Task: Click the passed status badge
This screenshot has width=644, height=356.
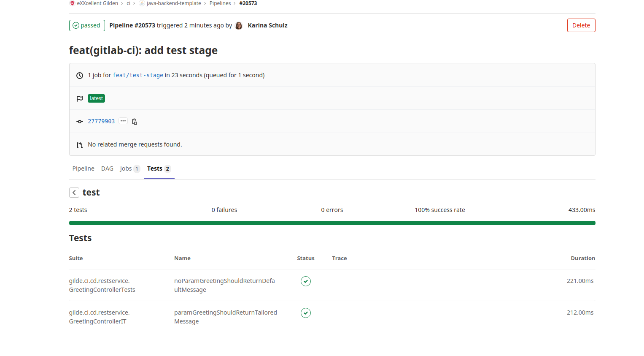Action: coord(87,25)
